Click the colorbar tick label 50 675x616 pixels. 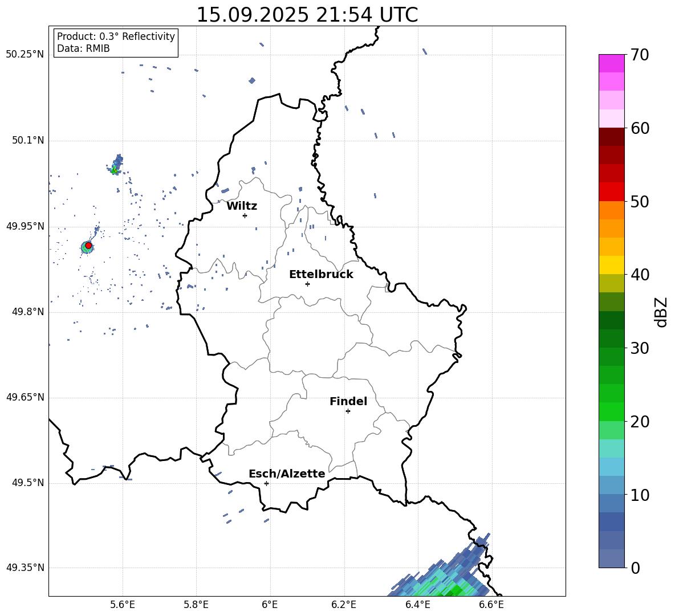point(640,202)
